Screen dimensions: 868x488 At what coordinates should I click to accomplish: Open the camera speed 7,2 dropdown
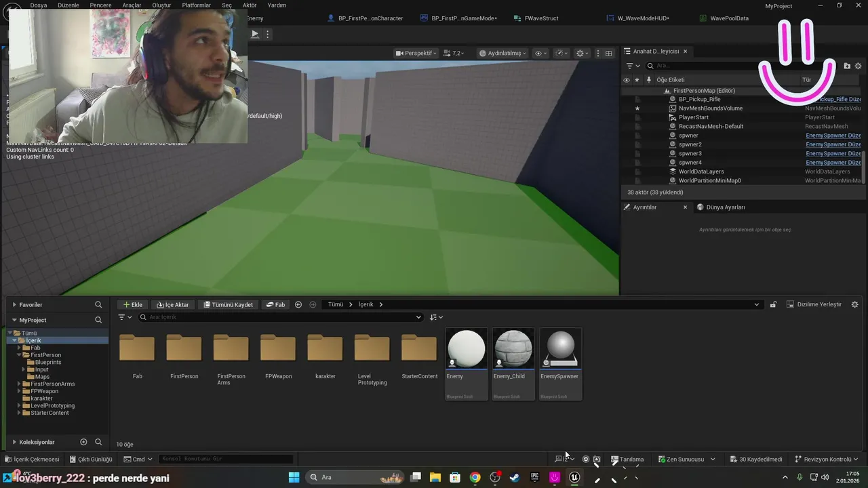click(x=453, y=53)
